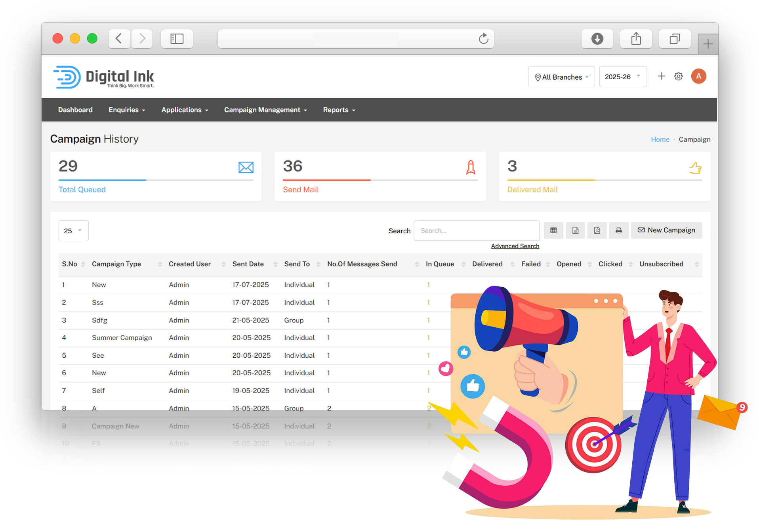Image resolution: width=759 pixels, height=532 pixels.
Task: Open the All Branches dropdown
Action: point(561,77)
